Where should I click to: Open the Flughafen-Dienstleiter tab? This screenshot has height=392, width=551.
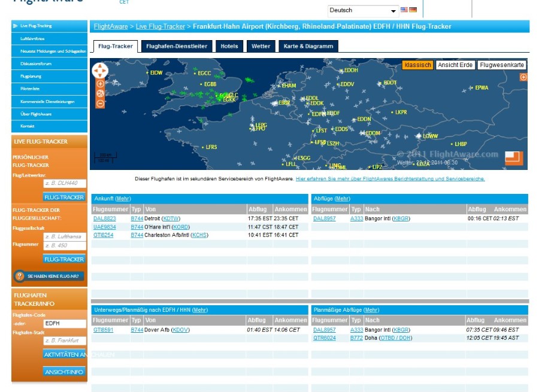176,46
